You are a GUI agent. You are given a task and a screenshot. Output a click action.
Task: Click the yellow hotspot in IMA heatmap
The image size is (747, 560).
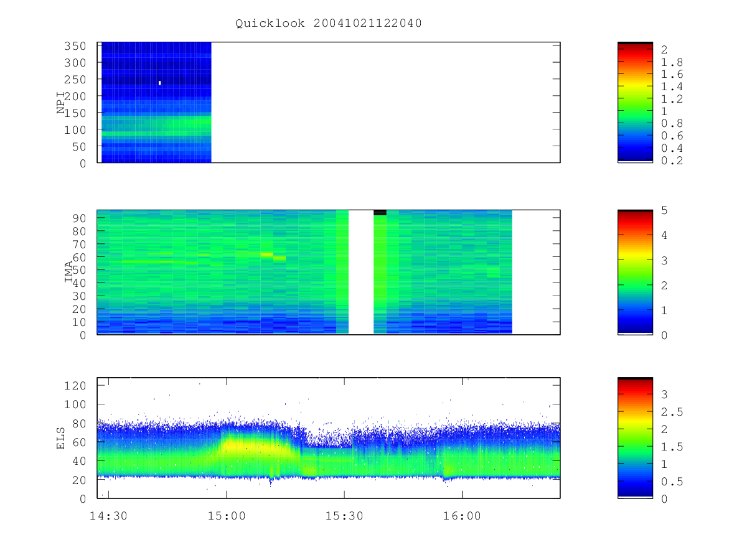pyautogui.click(x=267, y=254)
